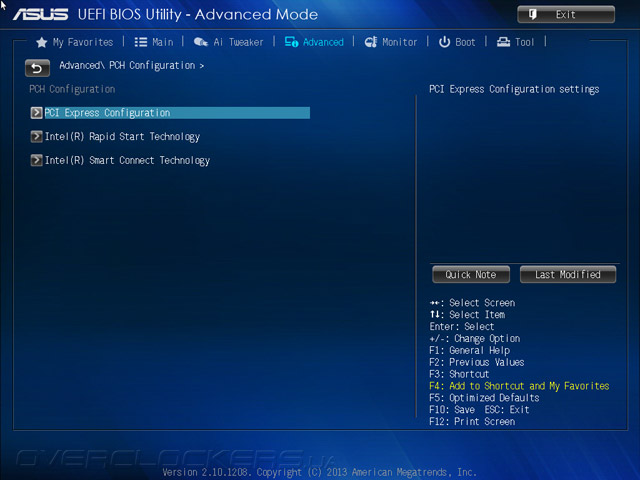Select the Advanced tab
The image size is (640, 480).
pyautogui.click(x=314, y=42)
